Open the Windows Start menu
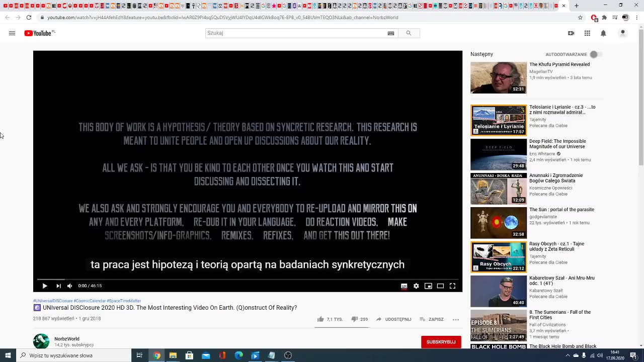 (8, 355)
